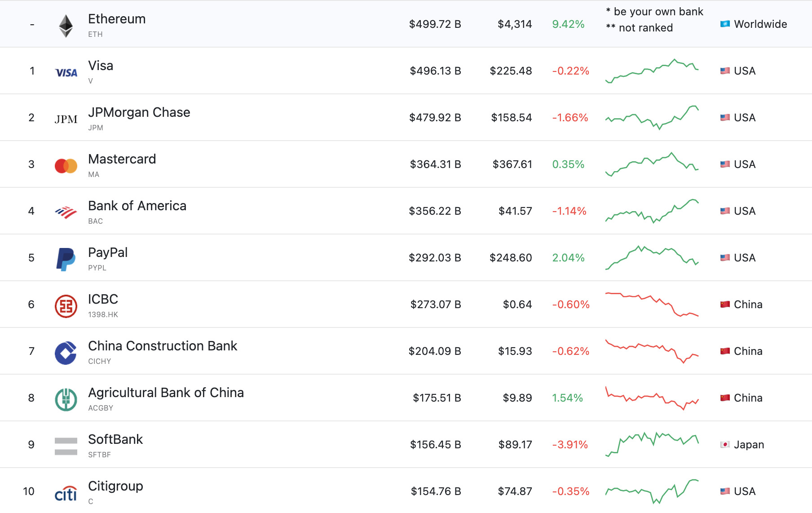
Task: Click SoftBank daily change -3.91%
Action: click(570, 444)
